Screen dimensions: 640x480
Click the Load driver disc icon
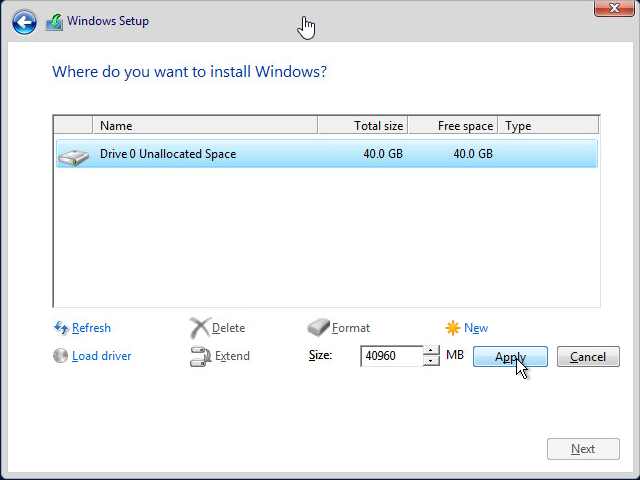point(61,356)
